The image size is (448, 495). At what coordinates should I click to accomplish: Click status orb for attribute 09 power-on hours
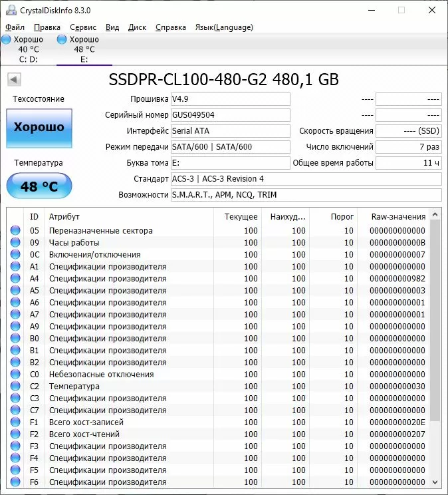tap(15, 243)
